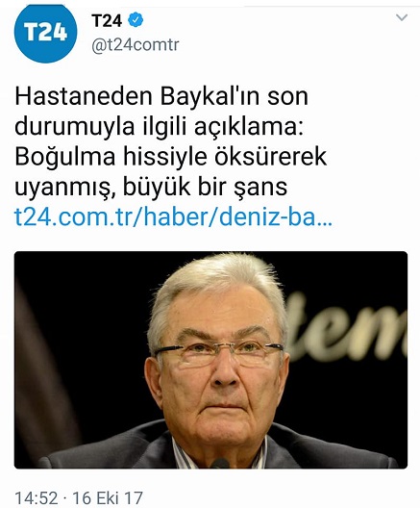Open tweet options with the top-right chevron
This screenshot has width=420, height=508.
tap(402, 17)
